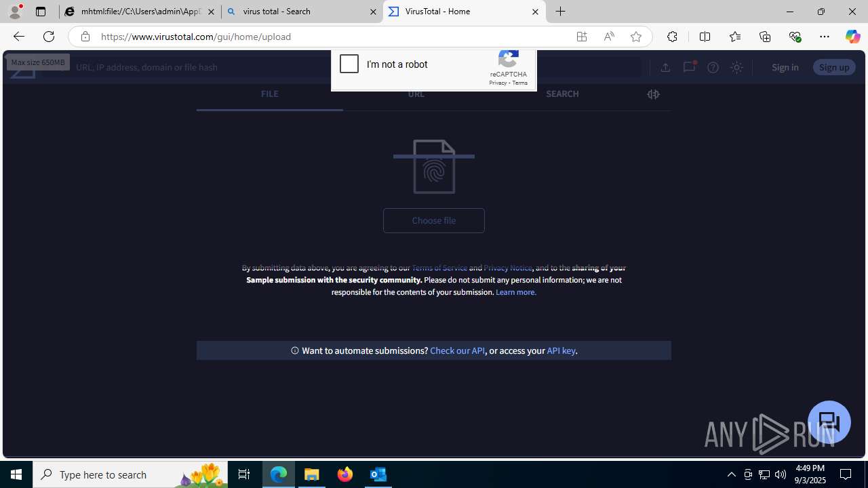Open the volume control tray icon
Image resolution: width=868 pixels, height=488 pixels.
coord(781,474)
